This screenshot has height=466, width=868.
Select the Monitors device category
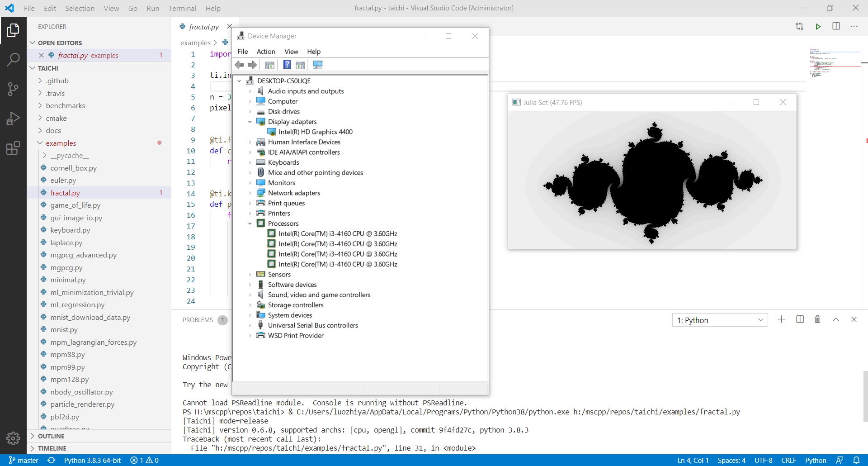(281, 183)
